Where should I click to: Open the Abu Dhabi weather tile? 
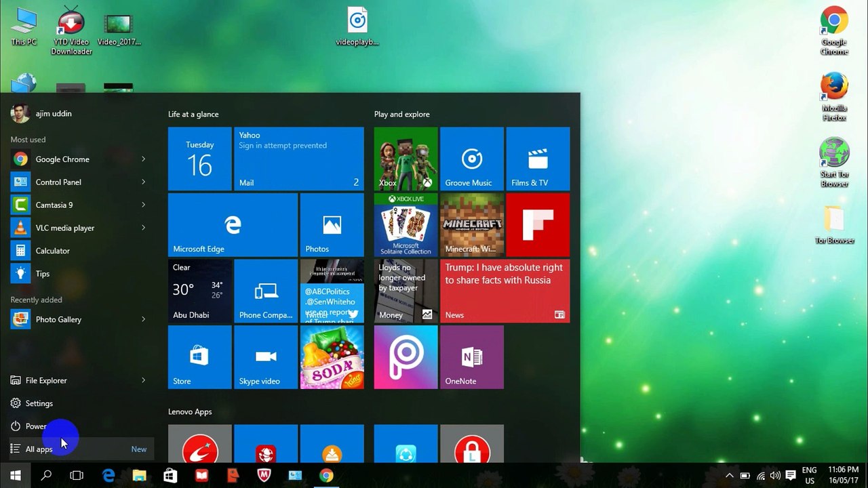pos(200,291)
